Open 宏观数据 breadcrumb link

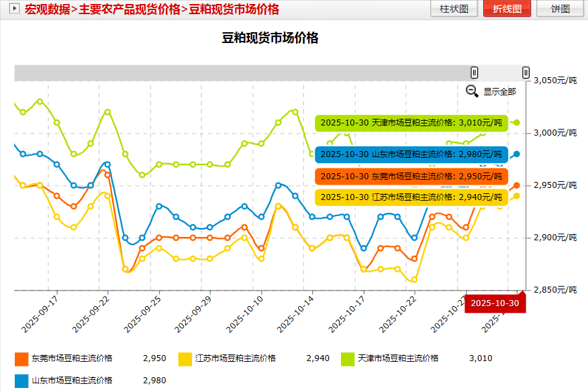point(47,9)
